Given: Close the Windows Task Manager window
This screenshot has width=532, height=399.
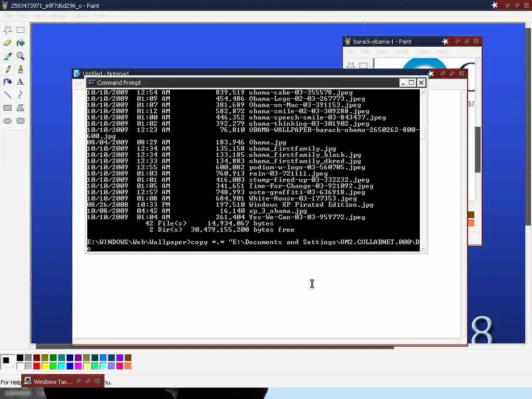Looking at the screenshot, I should pos(97,381).
